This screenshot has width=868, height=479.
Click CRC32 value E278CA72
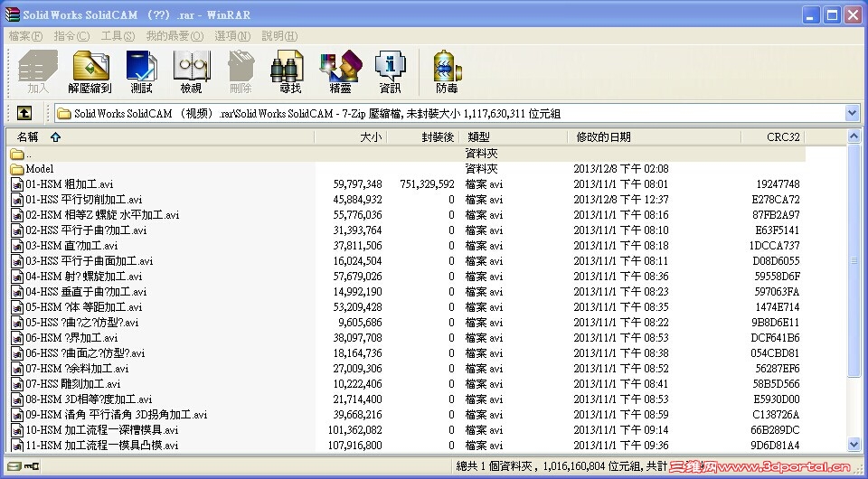coord(776,200)
